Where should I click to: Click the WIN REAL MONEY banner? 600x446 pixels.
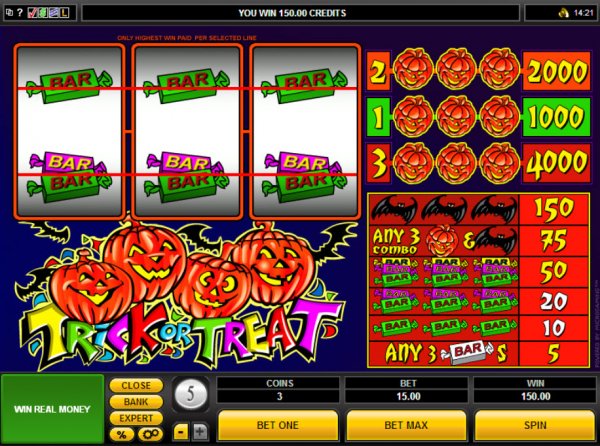click(x=52, y=409)
